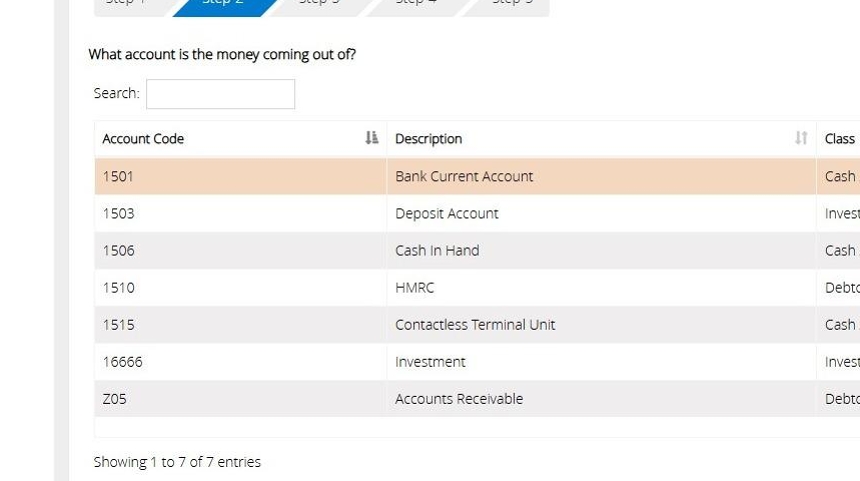Select account code 1503
This screenshot has width=860, height=481.
[119, 213]
